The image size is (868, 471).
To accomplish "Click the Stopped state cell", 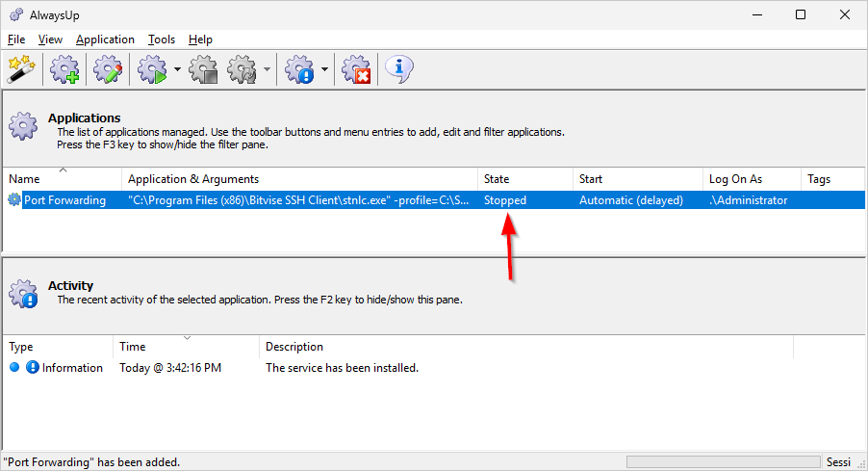I will click(x=505, y=200).
